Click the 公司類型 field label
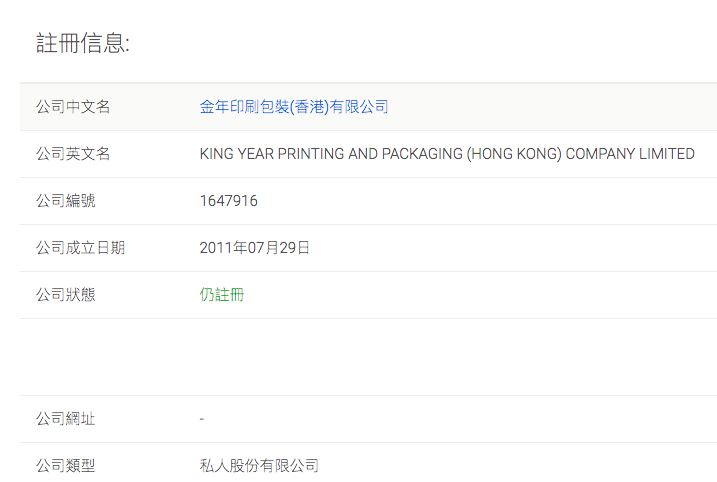Image resolution: width=717 pixels, height=482 pixels. pyautogui.click(x=65, y=466)
